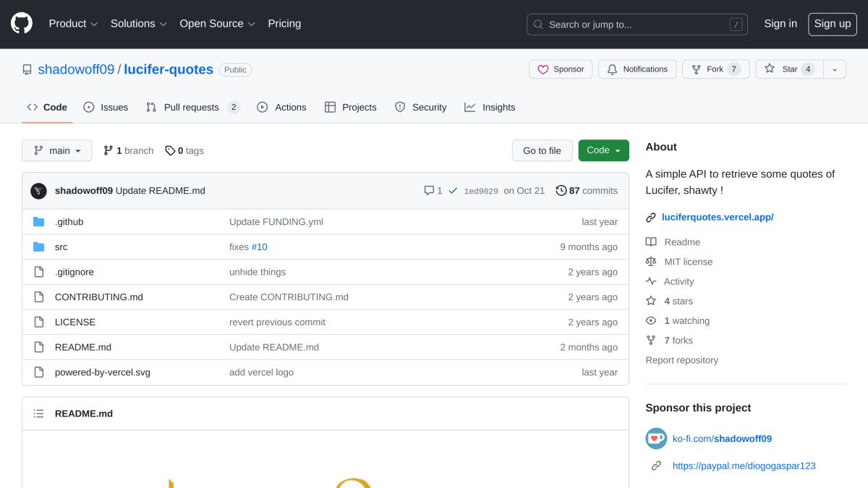Open the commit comment count icon
868x488 pixels.
[433, 191]
